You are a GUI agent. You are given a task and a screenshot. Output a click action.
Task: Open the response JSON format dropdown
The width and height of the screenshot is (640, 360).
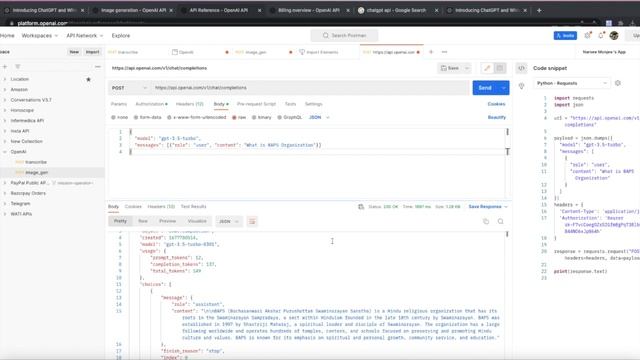point(229,221)
